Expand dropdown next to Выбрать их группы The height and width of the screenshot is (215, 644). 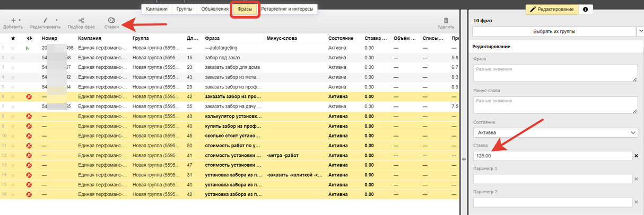click(x=639, y=31)
